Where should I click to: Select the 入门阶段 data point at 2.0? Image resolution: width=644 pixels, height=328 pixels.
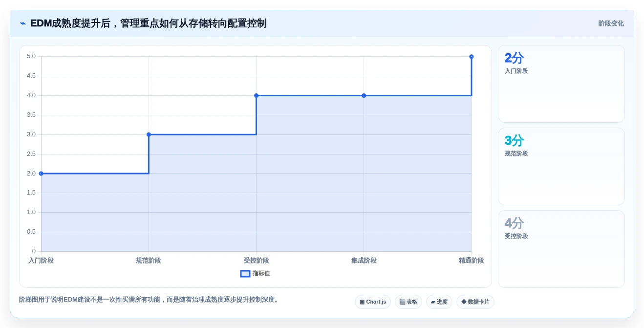coord(41,174)
